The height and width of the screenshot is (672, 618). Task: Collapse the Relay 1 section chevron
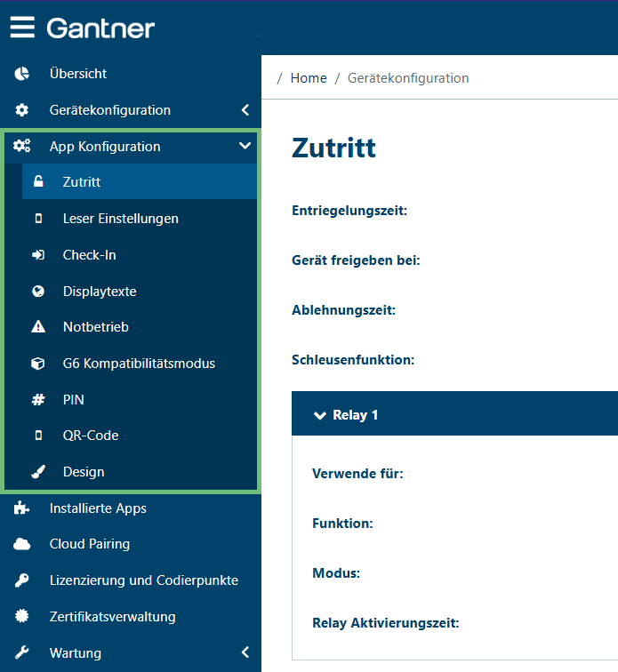pos(320,415)
